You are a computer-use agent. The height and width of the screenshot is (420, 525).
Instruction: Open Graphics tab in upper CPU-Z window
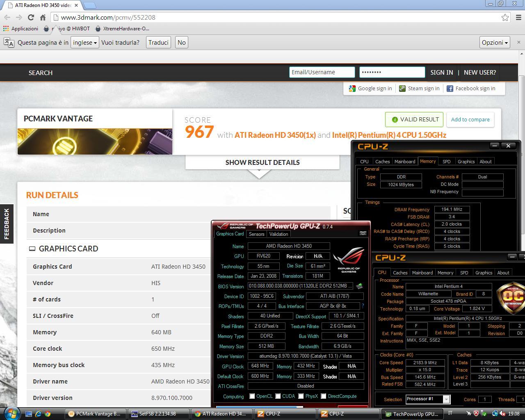click(x=466, y=162)
